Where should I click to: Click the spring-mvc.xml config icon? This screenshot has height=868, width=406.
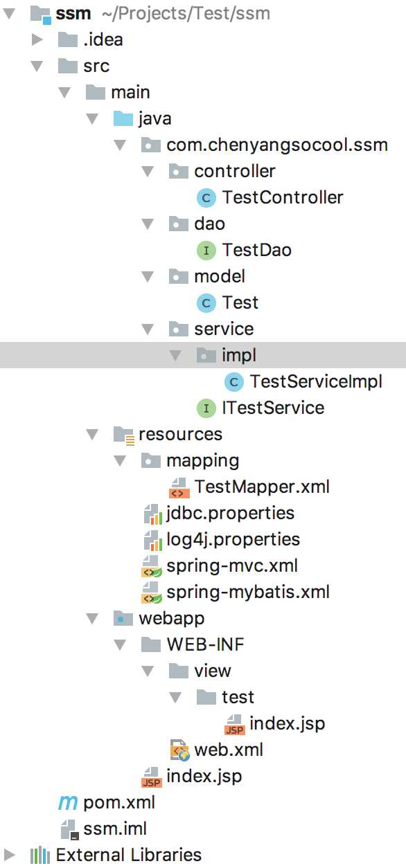[x=152, y=566]
